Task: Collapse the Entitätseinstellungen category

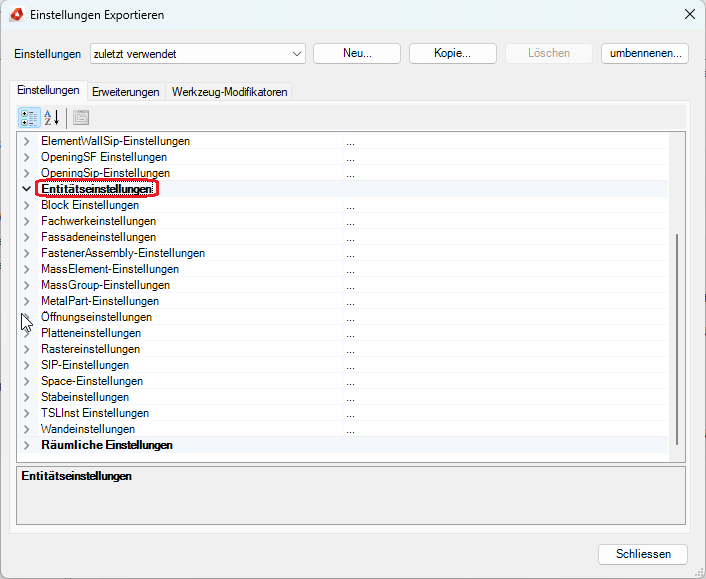Action: click(27, 189)
